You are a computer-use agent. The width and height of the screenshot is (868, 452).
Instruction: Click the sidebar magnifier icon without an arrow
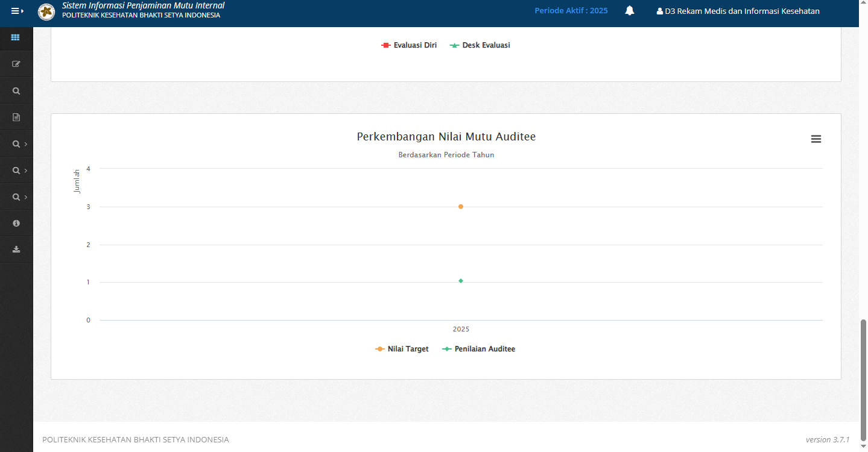click(16, 91)
